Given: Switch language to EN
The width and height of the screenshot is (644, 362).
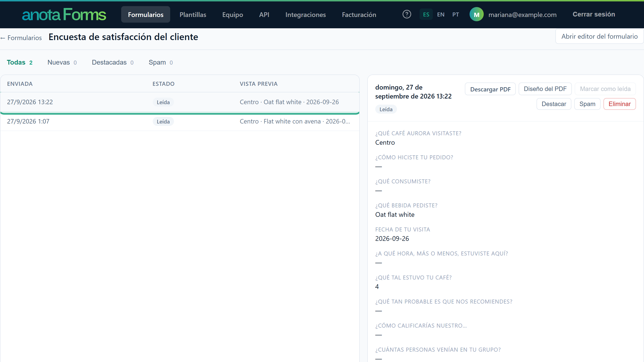Looking at the screenshot, I should (x=441, y=15).
